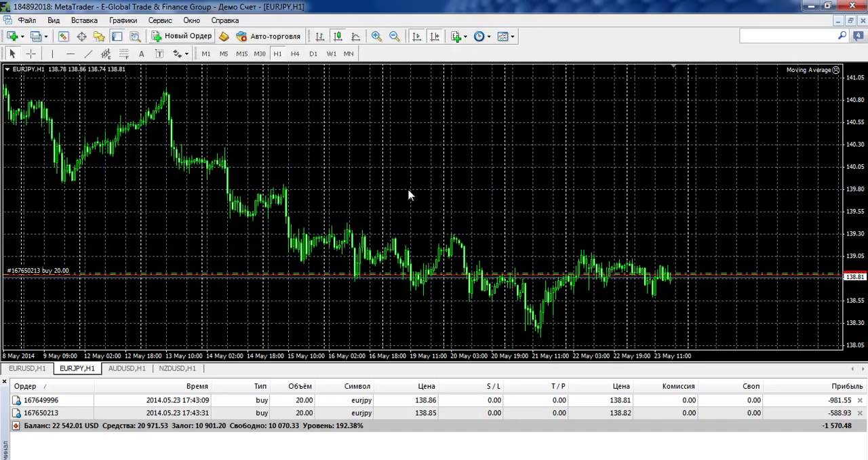868x460 pixels.
Task: Set timeframe to D1
Action: [313, 54]
